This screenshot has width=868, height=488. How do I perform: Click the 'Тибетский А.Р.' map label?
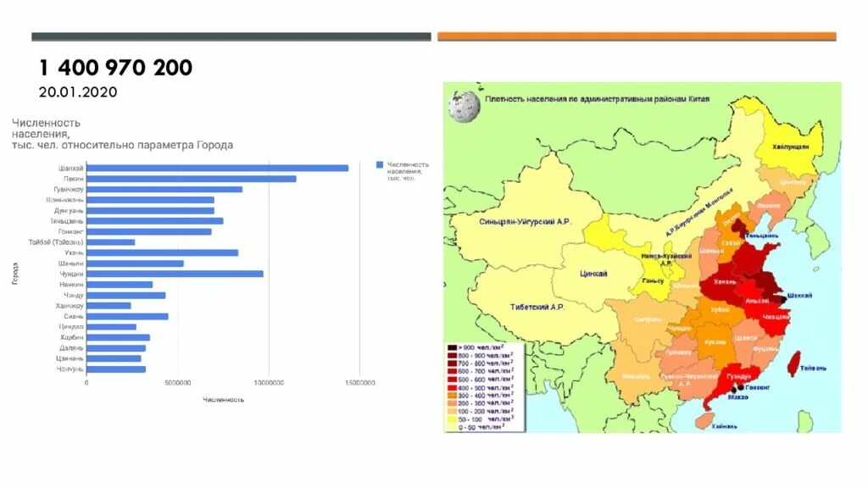537,307
